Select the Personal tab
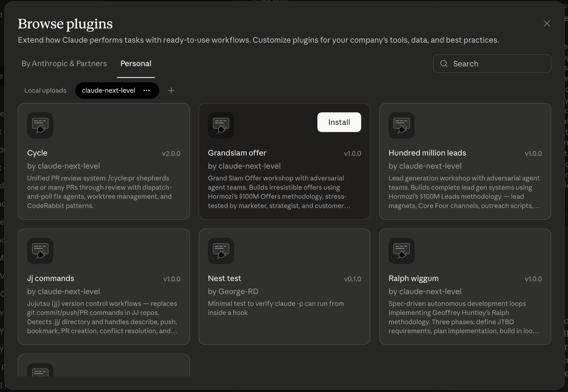 136,64
